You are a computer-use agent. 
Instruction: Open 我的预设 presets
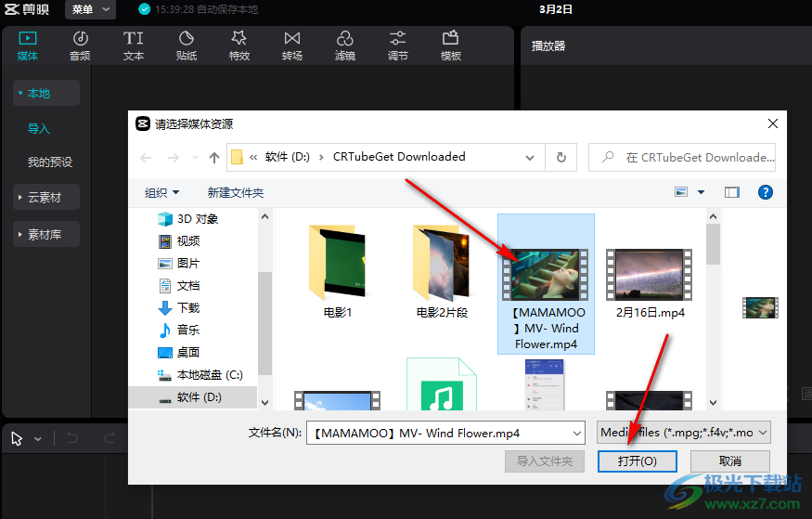[50, 162]
